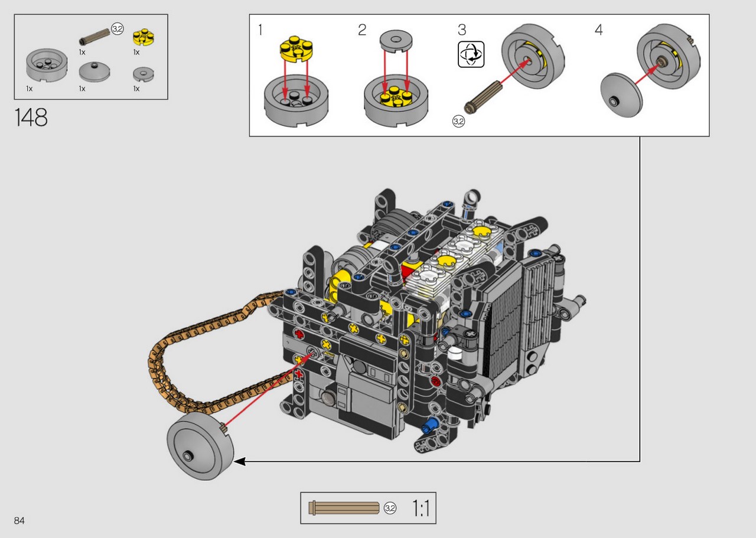The width and height of the screenshot is (756, 538).
Task: Click the step number 148
Action: pyautogui.click(x=31, y=118)
